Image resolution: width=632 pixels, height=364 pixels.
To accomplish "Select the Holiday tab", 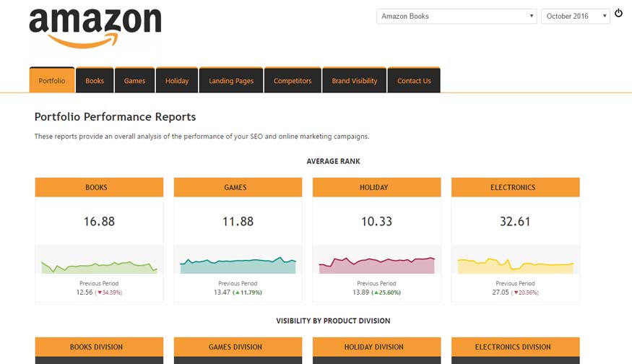I will (177, 81).
